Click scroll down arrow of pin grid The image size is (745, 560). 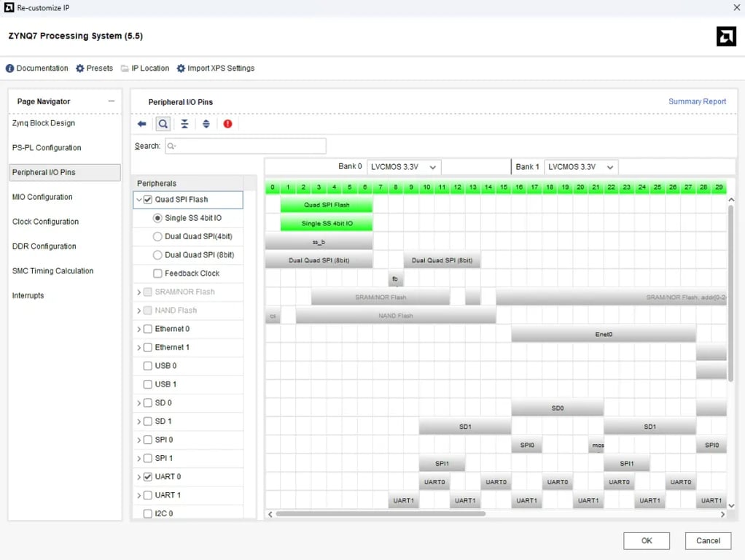731,506
